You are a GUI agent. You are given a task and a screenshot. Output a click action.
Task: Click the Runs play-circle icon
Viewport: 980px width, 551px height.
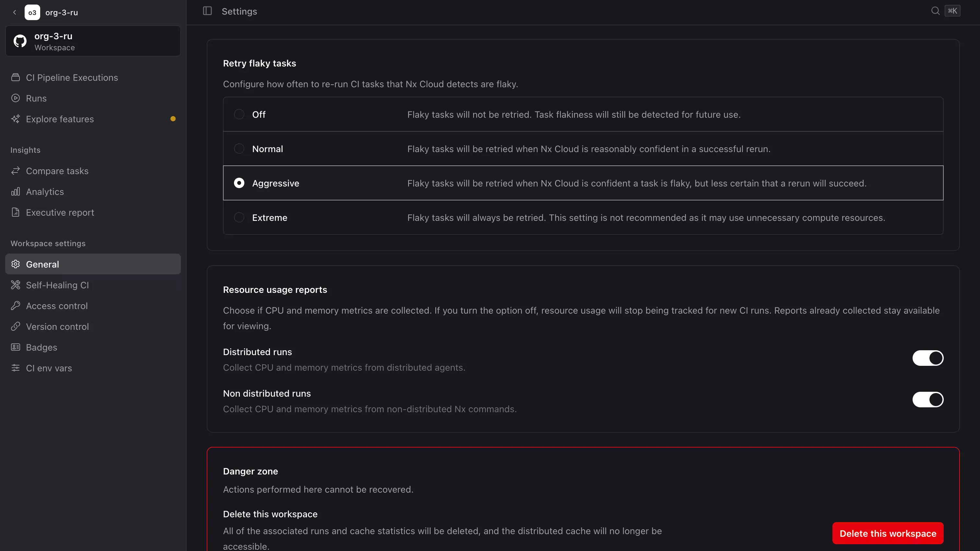pos(16,98)
